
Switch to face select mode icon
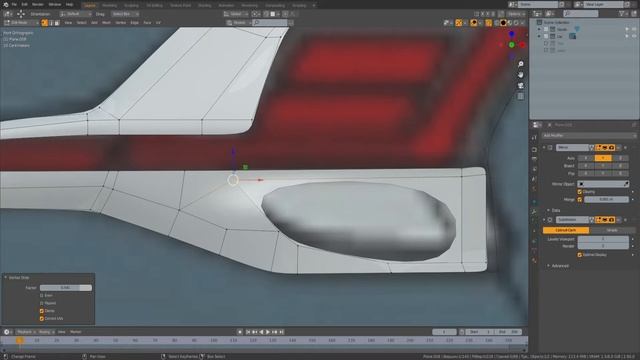pos(57,23)
